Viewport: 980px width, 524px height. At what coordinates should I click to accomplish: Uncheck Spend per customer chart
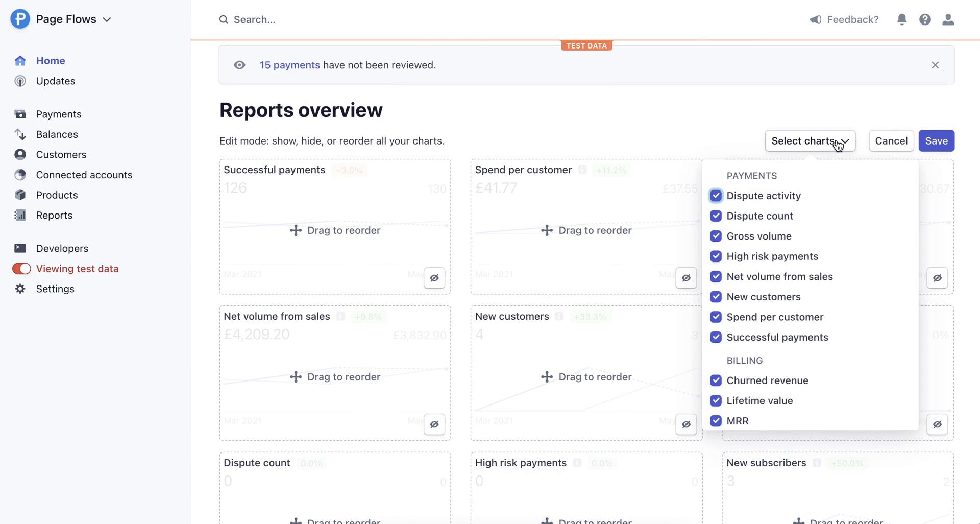(x=716, y=317)
